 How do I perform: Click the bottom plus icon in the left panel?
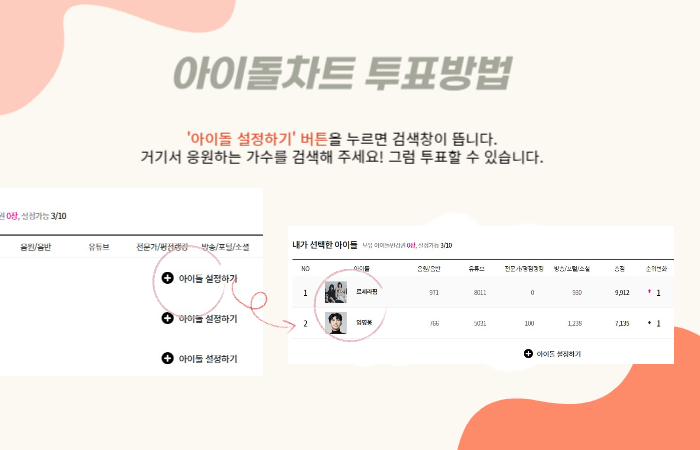pyautogui.click(x=167, y=358)
